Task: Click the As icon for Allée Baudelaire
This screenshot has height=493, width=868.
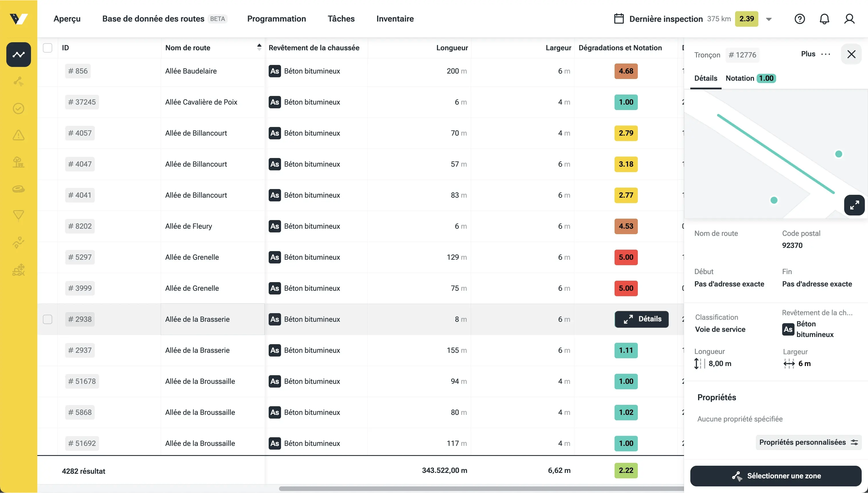Action: 275,71
